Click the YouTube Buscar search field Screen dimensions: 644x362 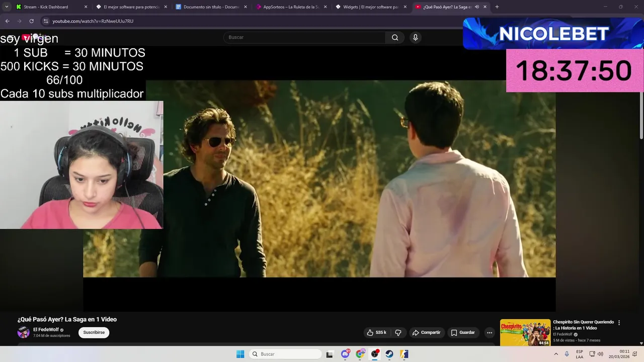click(x=304, y=37)
